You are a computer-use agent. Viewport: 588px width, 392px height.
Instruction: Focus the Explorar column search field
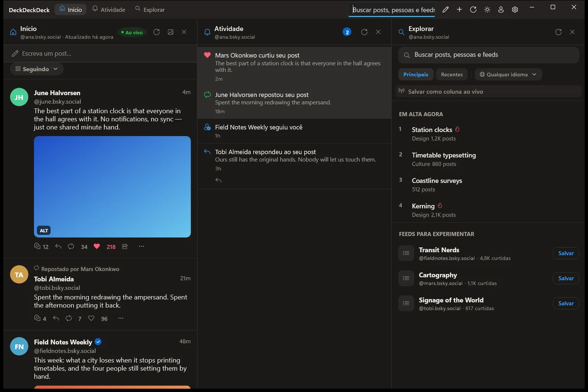pyautogui.click(x=488, y=55)
